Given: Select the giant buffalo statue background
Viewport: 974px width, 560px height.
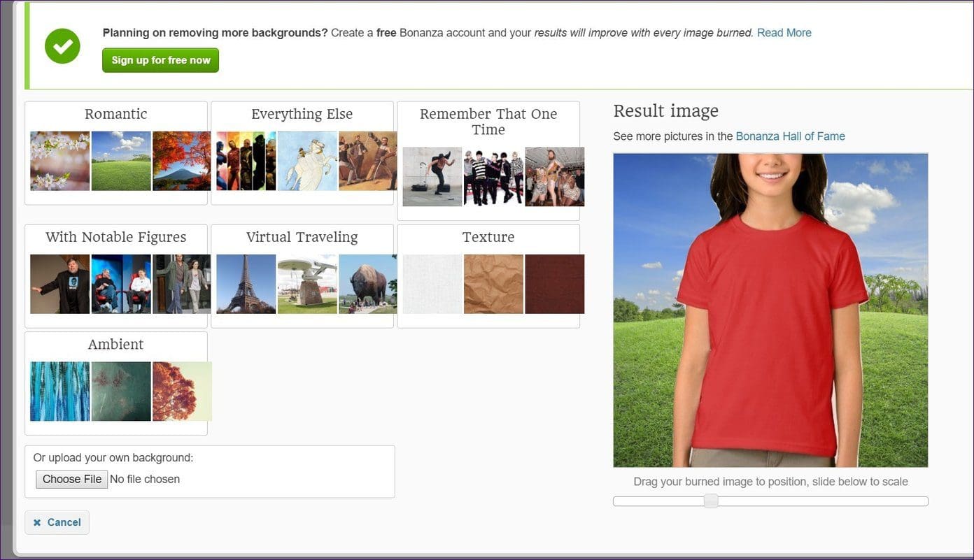Looking at the screenshot, I should (x=368, y=284).
